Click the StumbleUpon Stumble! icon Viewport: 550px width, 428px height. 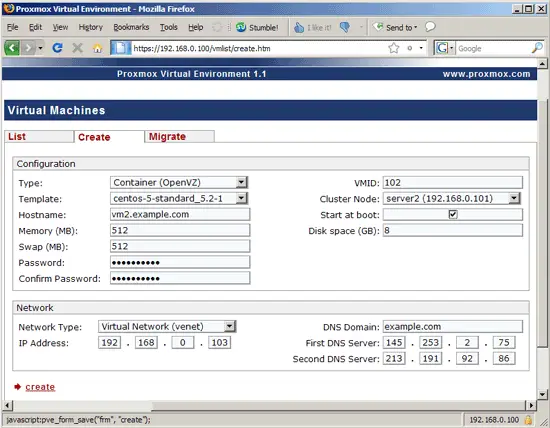241,27
